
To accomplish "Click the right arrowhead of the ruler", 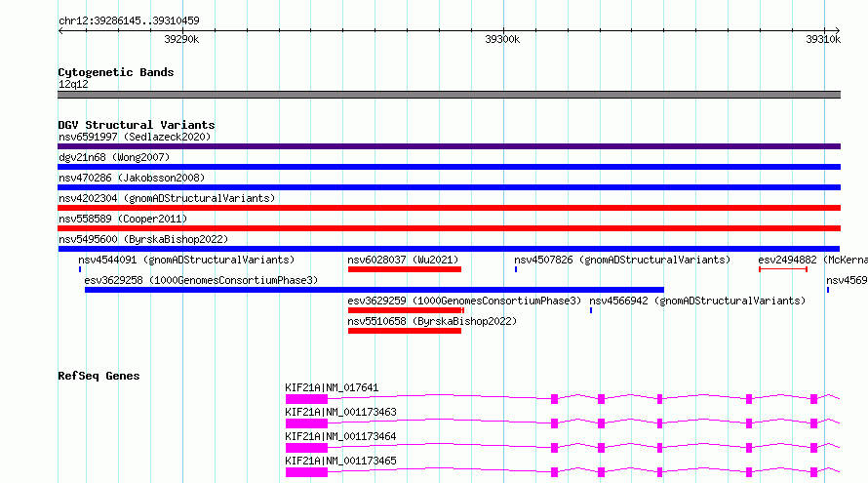I will pyautogui.click(x=838, y=30).
